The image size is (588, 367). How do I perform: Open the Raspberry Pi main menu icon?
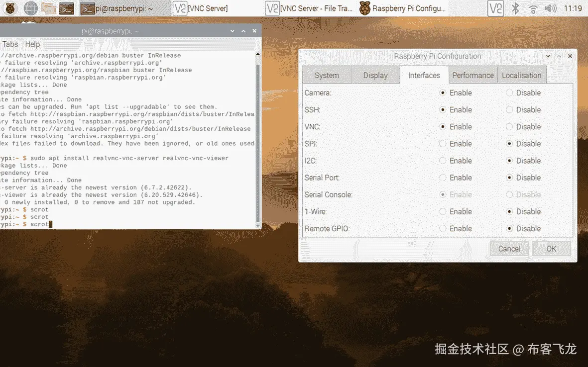[10, 8]
